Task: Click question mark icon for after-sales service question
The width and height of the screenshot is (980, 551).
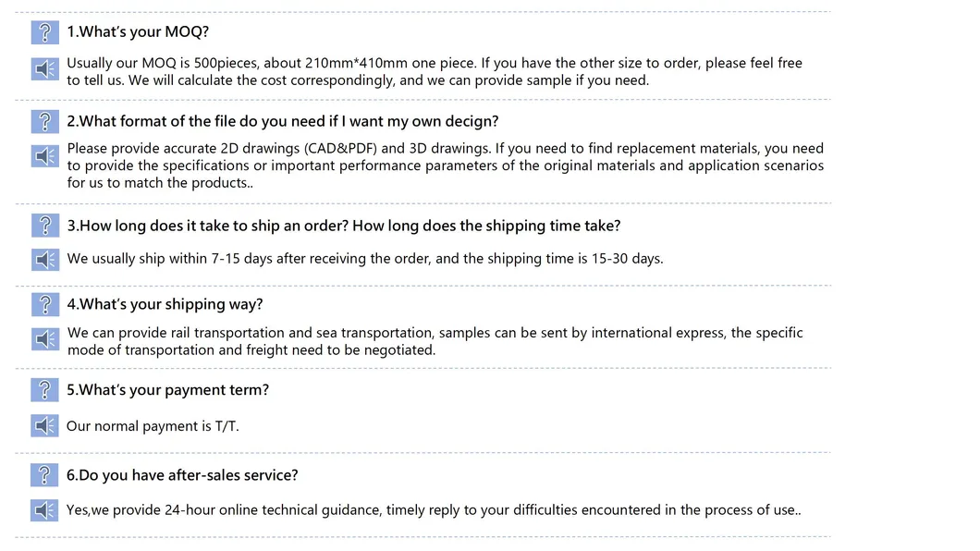Action: point(44,475)
